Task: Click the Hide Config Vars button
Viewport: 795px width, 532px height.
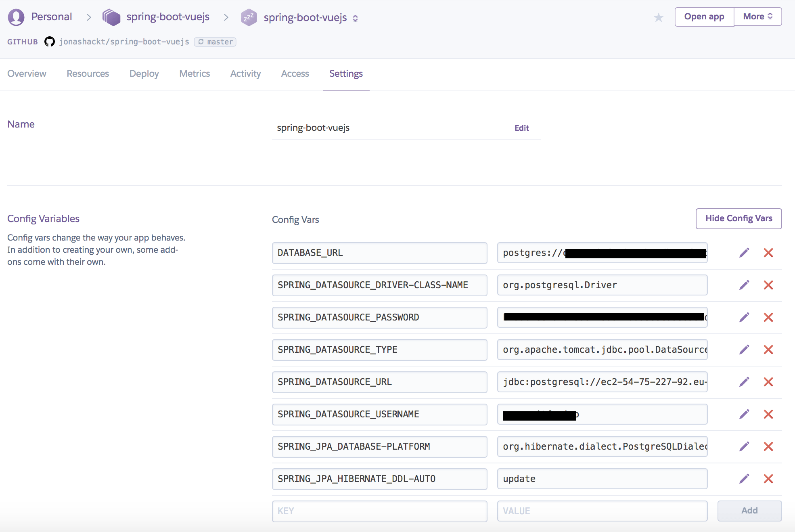Action: coord(739,218)
